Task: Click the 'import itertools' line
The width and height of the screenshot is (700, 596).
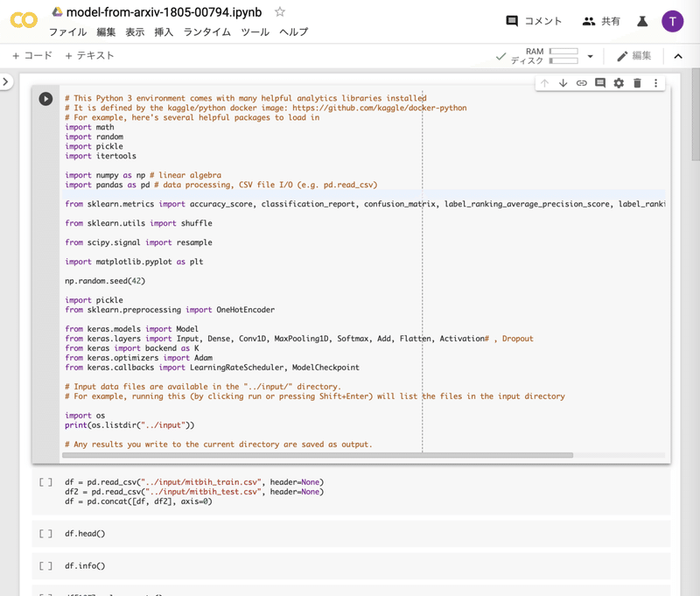Action: (101, 156)
